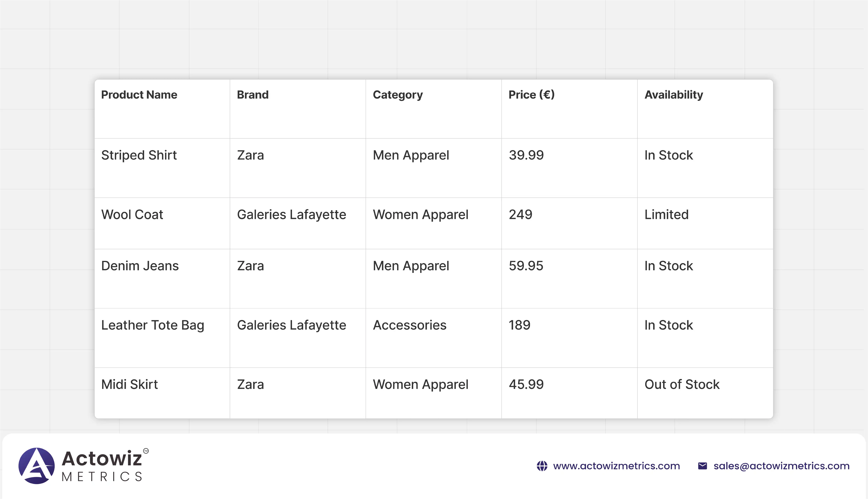Click the Out of Stock cell
Viewport: 868px width, 499px height.
click(x=682, y=385)
